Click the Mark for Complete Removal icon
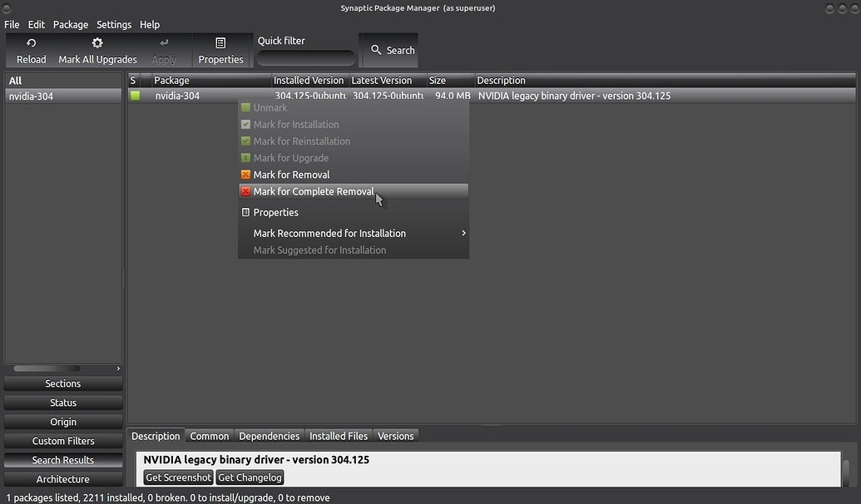This screenshot has width=861, height=504. pyautogui.click(x=245, y=191)
